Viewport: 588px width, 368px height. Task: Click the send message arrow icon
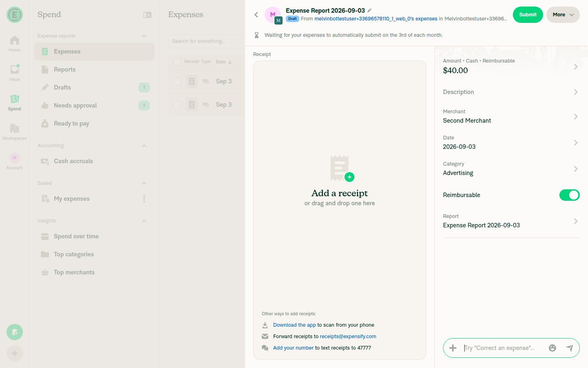coord(570,348)
